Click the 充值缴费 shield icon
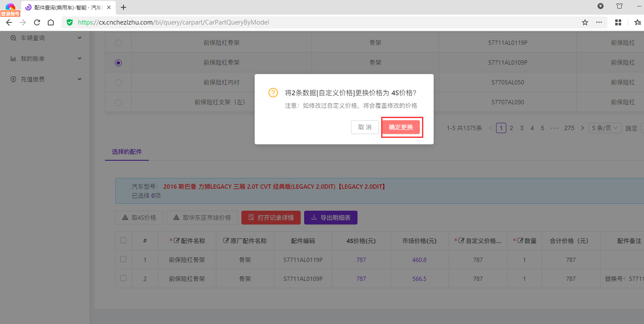 13,79
